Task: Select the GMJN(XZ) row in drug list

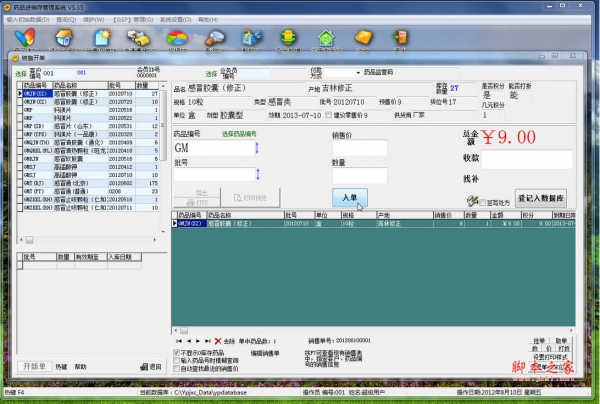Action: point(36,94)
